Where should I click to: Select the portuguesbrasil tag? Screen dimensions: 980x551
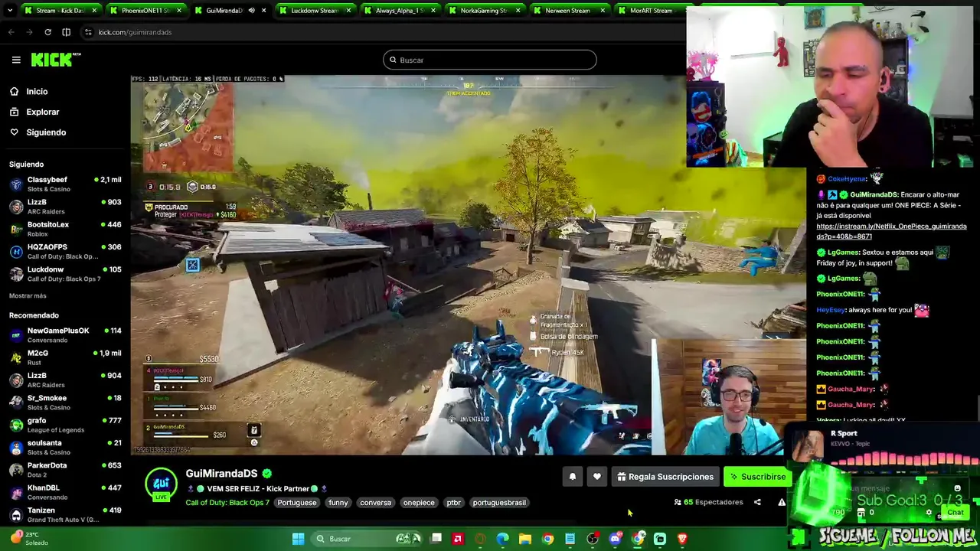(x=499, y=503)
